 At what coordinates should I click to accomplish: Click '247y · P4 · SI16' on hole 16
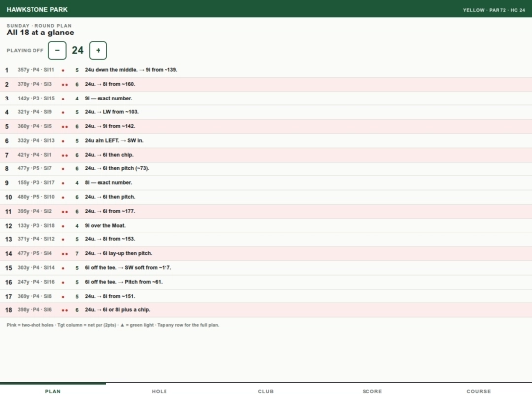pos(36,282)
